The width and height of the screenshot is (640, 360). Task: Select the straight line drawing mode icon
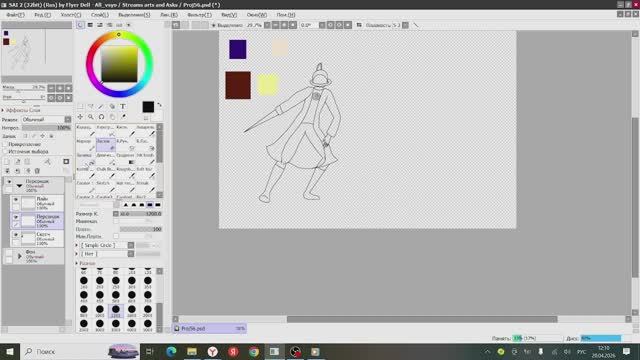tap(416, 25)
